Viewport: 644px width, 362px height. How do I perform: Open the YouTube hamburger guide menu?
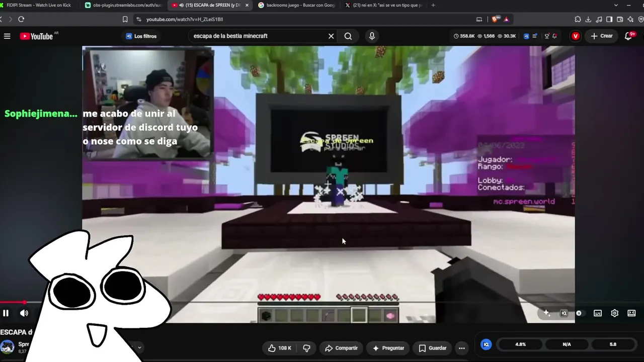(x=7, y=36)
